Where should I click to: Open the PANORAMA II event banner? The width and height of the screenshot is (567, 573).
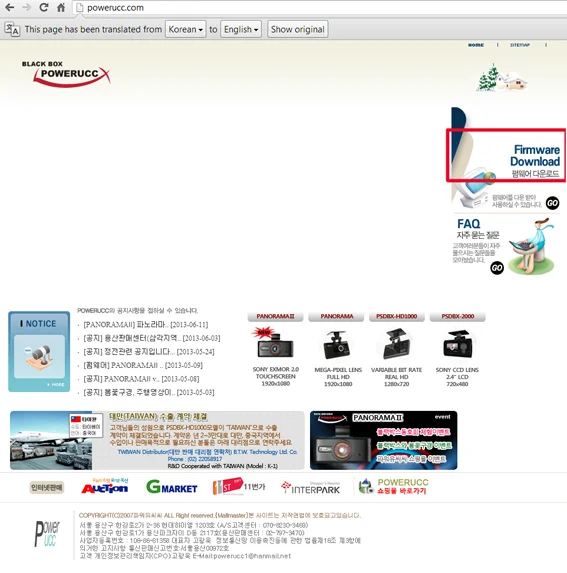point(384,440)
